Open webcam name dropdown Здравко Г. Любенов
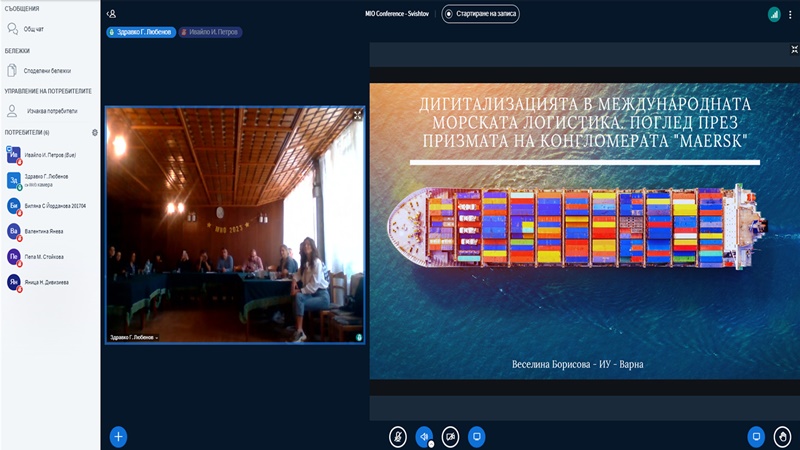The width and height of the screenshot is (800, 450). click(x=134, y=337)
